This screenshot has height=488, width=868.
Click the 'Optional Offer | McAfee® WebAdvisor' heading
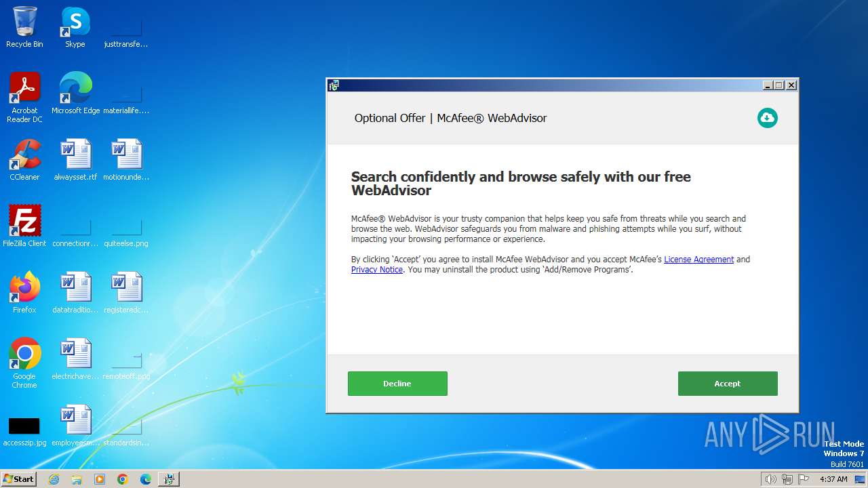point(450,118)
